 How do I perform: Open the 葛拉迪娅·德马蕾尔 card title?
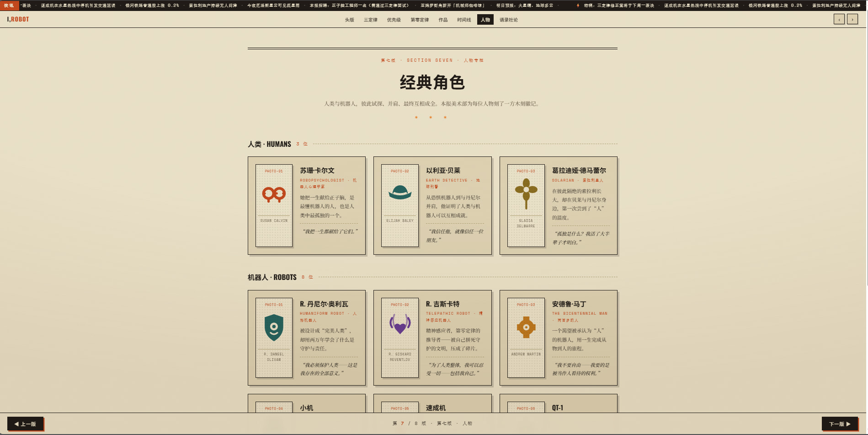coord(579,171)
